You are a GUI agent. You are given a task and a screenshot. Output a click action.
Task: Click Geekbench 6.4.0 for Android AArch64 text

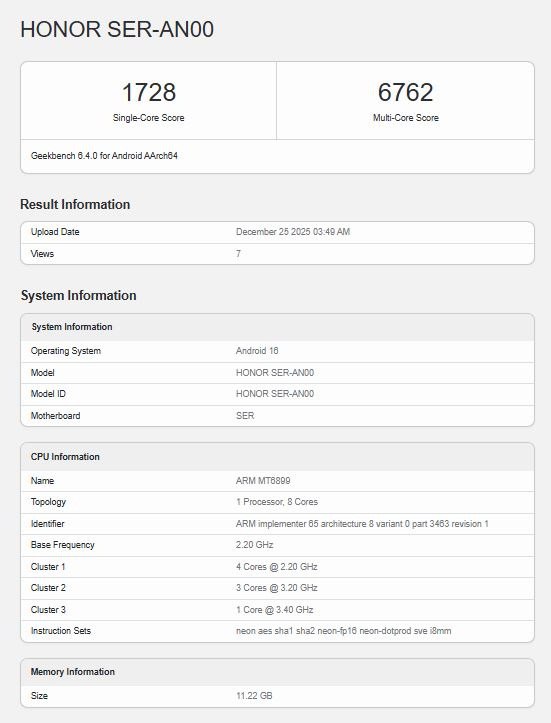(x=104, y=156)
